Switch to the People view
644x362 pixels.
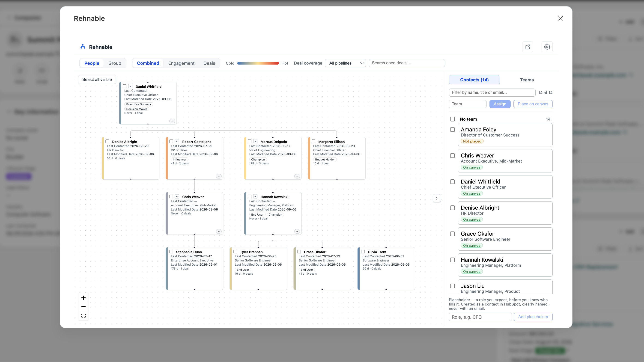pos(92,63)
